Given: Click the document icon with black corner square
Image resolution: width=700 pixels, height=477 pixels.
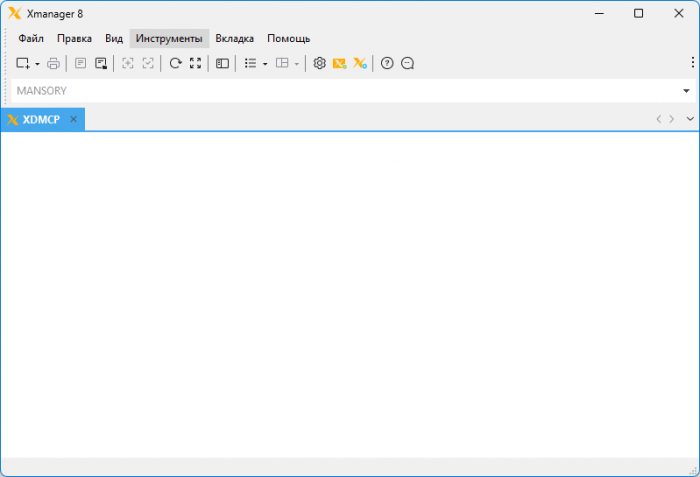Looking at the screenshot, I should (x=101, y=63).
